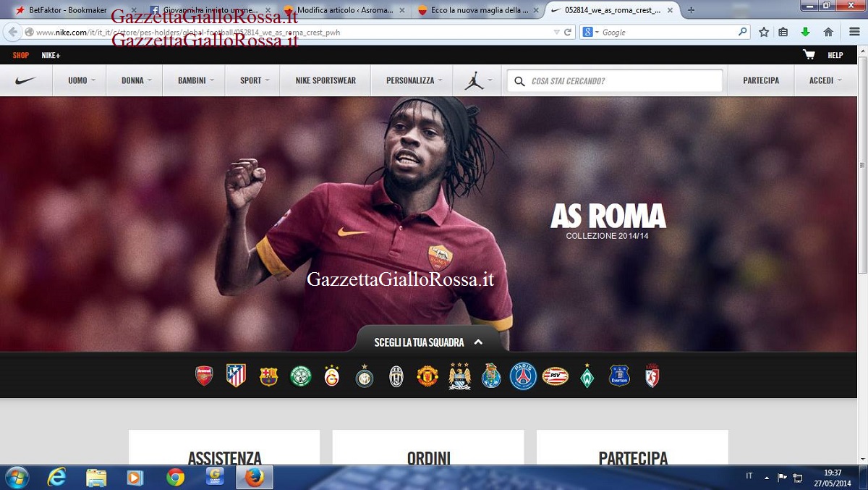Open the SHOP section
The image size is (868, 490).
(x=20, y=55)
